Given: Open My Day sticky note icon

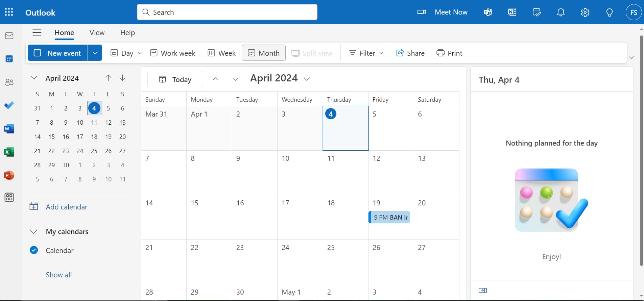Looking at the screenshot, I should (536, 12).
